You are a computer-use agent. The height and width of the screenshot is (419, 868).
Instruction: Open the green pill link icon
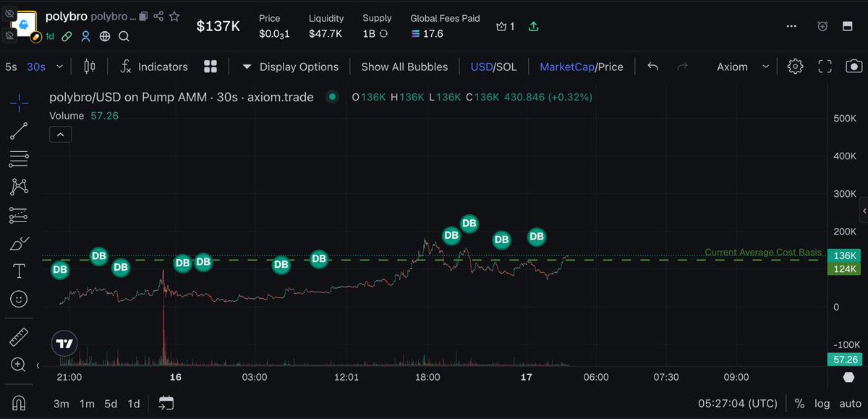pos(67,36)
